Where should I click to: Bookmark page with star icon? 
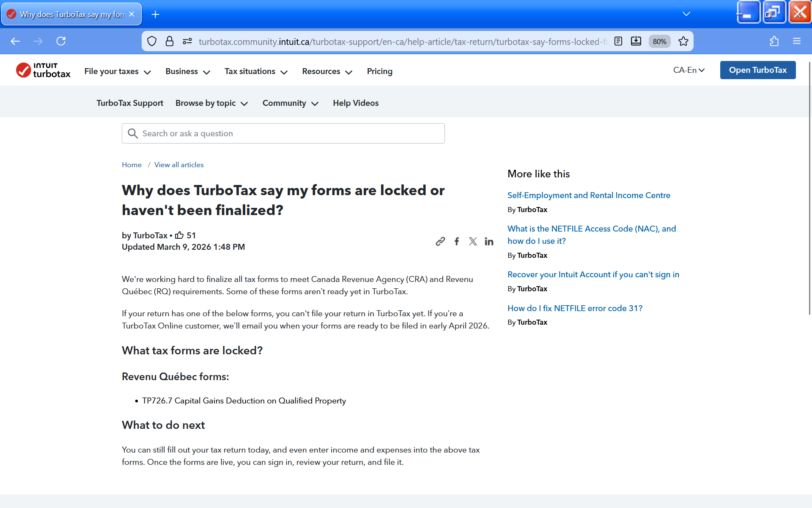[x=683, y=41]
